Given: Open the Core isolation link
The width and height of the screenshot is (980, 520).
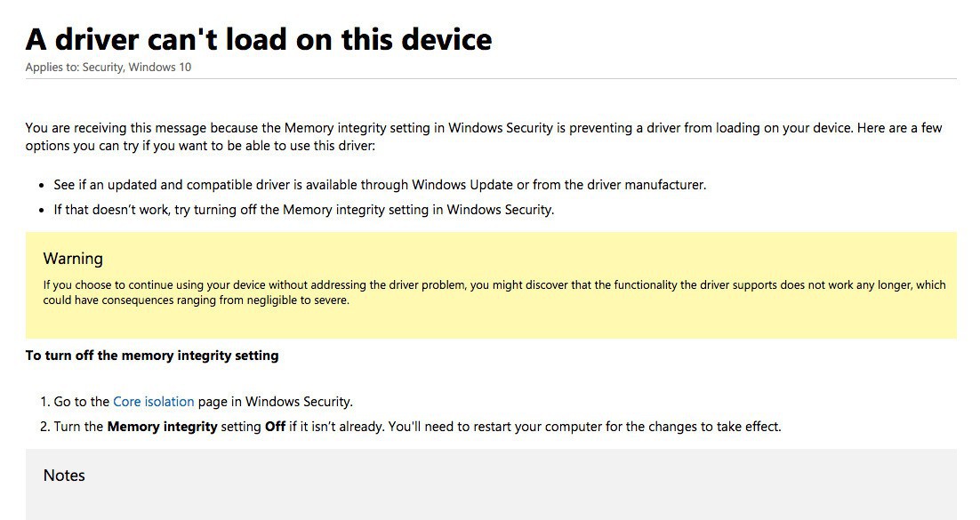Looking at the screenshot, I should click(x=153, y=402).
